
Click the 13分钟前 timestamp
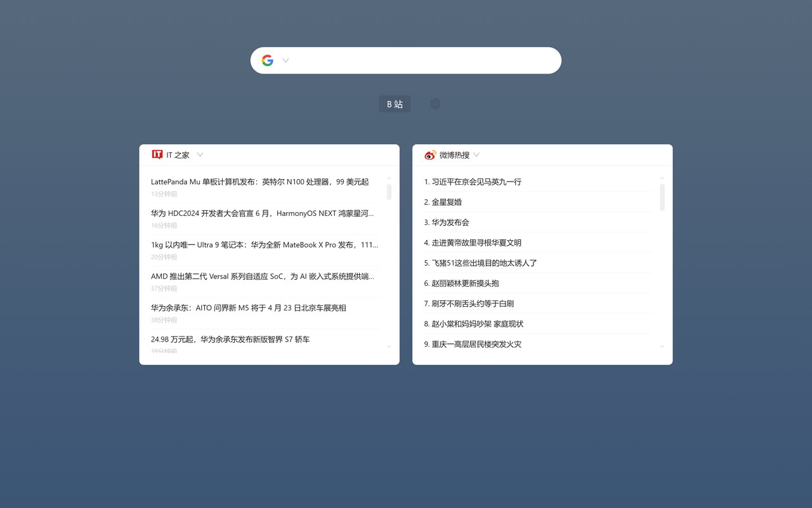pos(164,194)
